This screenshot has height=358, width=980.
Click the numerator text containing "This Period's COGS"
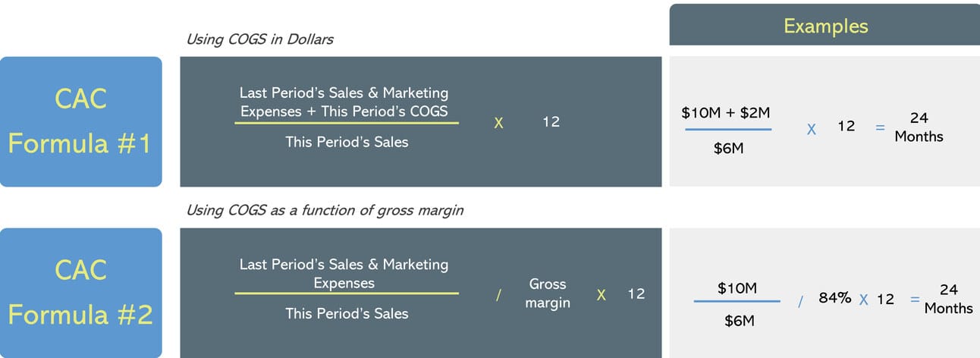(344, 102)
